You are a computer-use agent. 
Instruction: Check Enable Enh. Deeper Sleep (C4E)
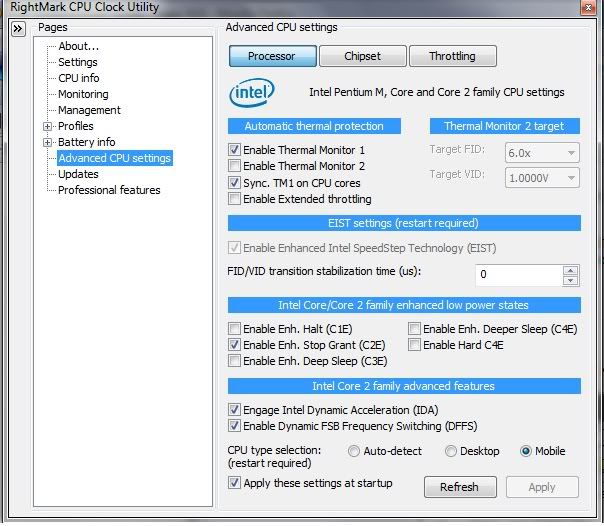414,329
